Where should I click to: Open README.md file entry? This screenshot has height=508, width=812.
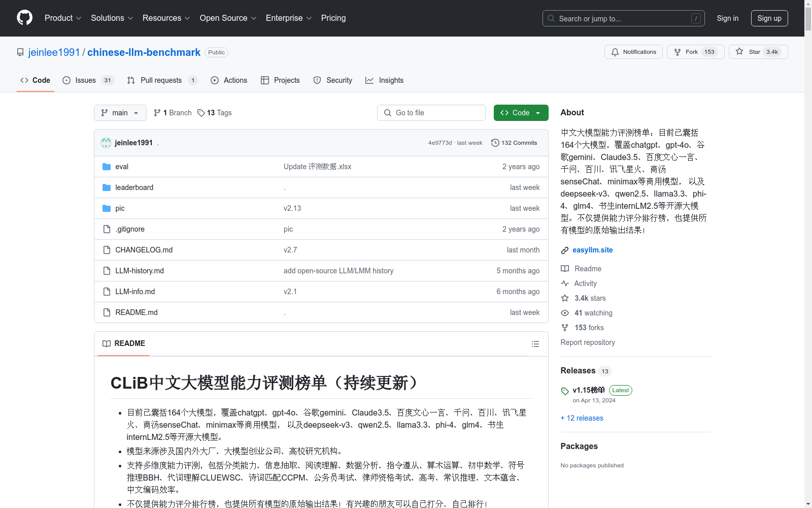136,312
